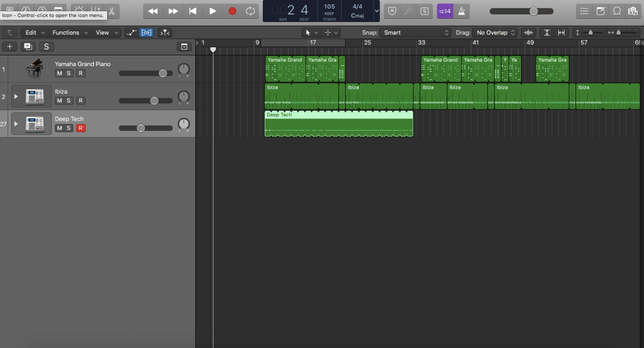644x348 pixels.
Task: Click the global Solo S button
Action: pyautogui.click(x=46, y=47)
